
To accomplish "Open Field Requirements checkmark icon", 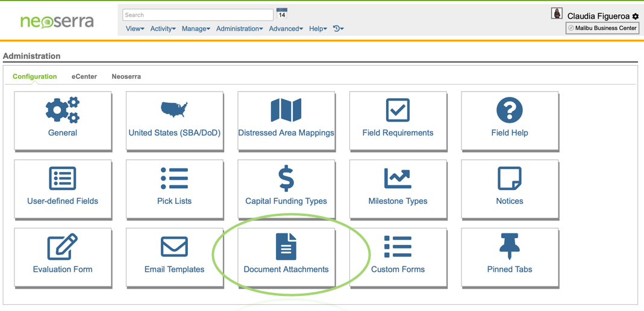I will (x=398, y=111).
